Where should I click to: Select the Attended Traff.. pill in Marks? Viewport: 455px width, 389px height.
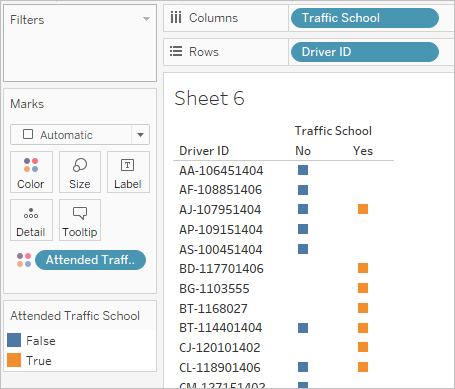click(90, 260)
